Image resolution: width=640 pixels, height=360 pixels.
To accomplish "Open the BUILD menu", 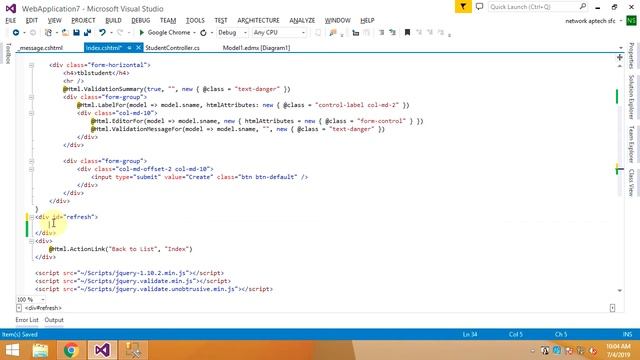I will pyautogui.click(x=113, y=20).
